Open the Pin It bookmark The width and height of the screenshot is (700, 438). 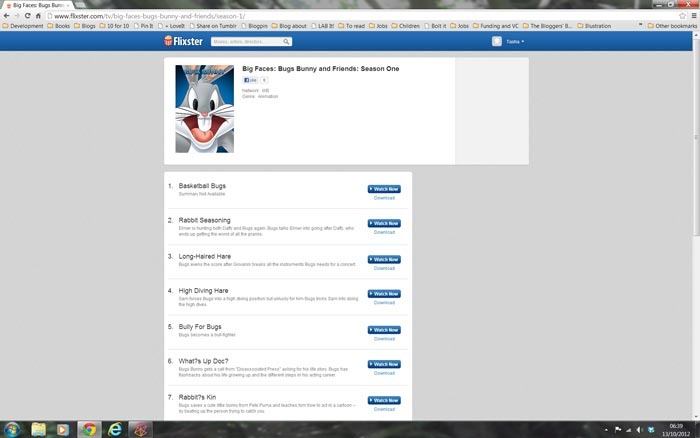[x=143, y=26]
